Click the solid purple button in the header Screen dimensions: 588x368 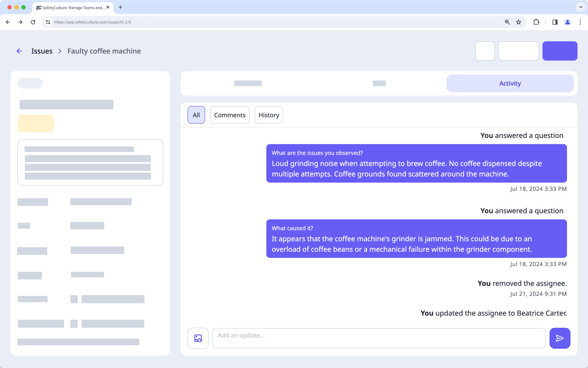pyautogui.click(x=560, y=51)
